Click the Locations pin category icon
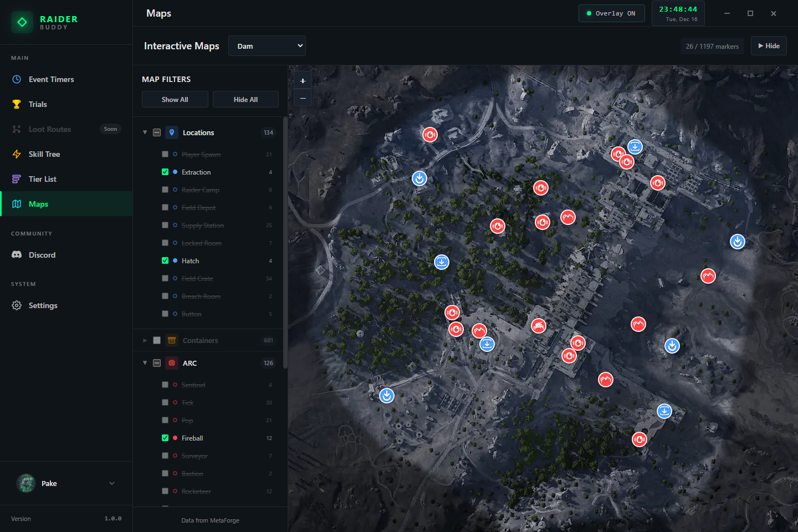Screen dimensions: 798x532 [172, 132]
